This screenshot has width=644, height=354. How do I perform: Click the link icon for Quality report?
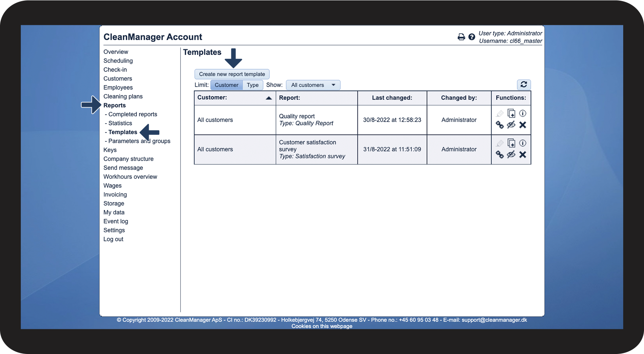coord(500,125)
